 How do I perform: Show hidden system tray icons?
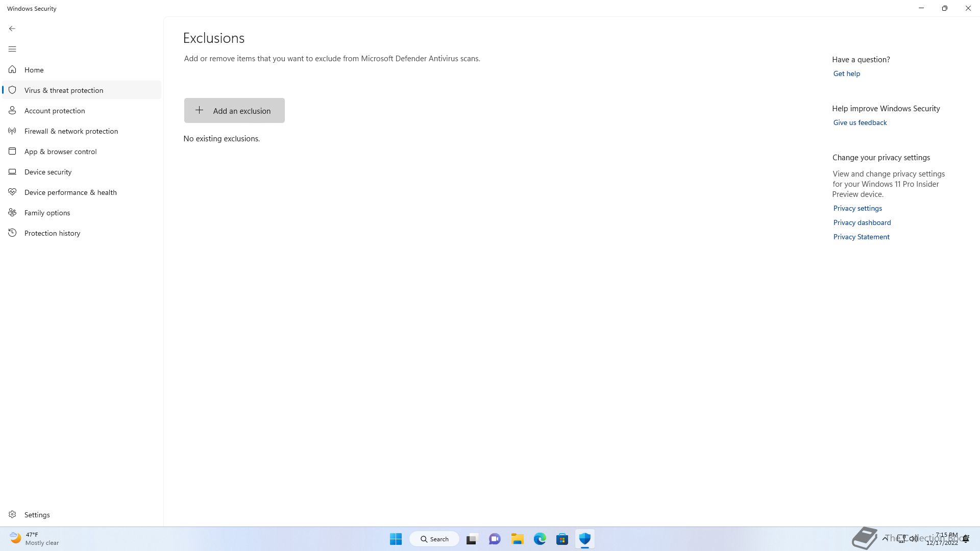[885, 538]
